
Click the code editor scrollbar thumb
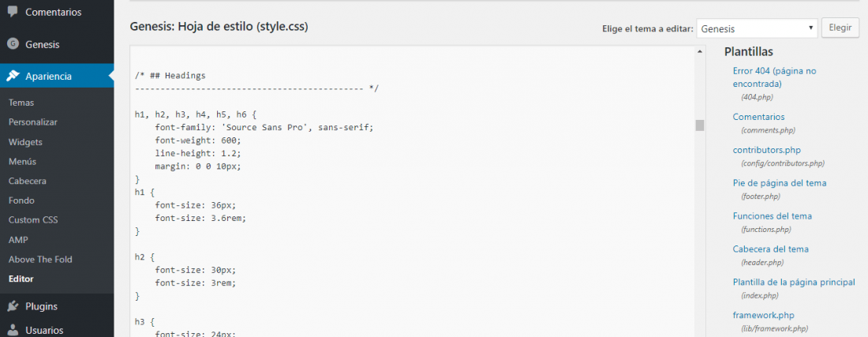click(x=700, y=125)
